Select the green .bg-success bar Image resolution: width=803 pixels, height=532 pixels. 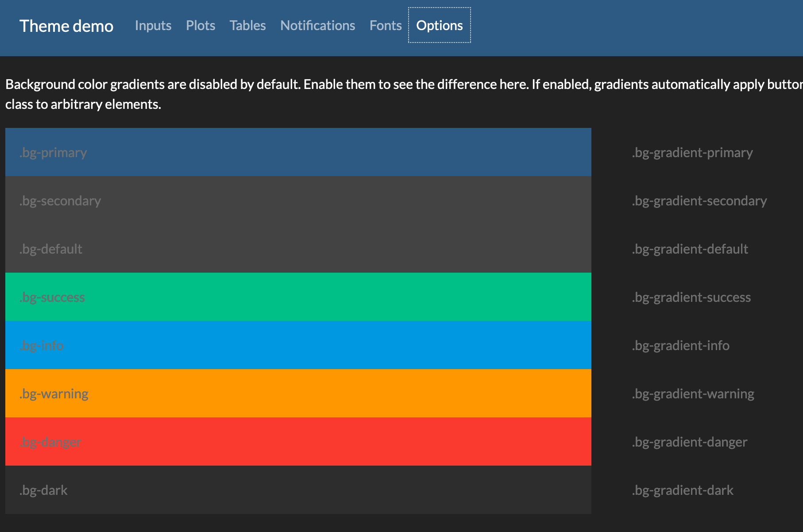(298, 297)
